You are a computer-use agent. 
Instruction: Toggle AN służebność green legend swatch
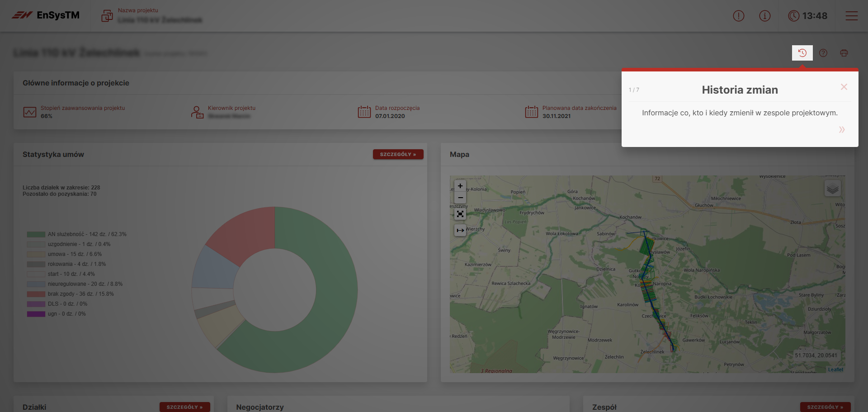coord(36,234)
